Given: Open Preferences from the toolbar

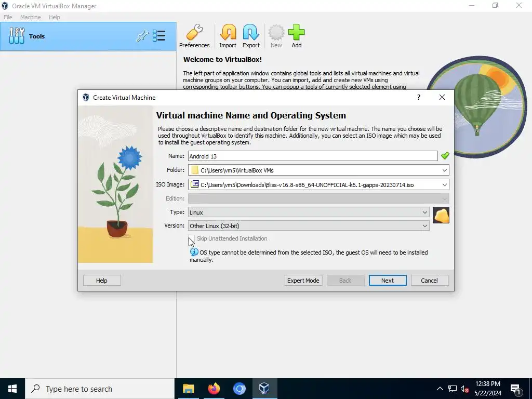Looking at the screenshot, I should pyautogui.click(x=194, y=36).
